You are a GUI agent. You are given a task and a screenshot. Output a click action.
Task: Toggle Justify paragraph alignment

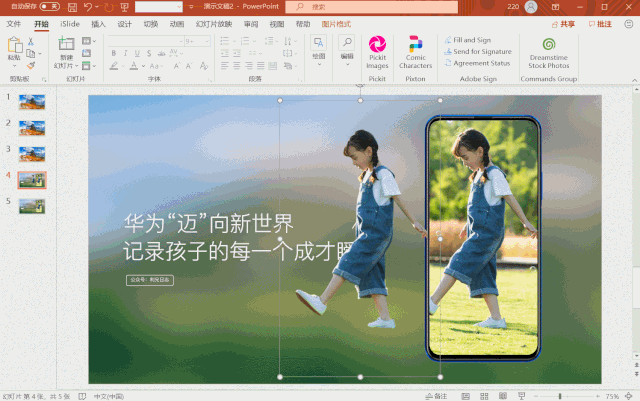[x=261, y=66]
